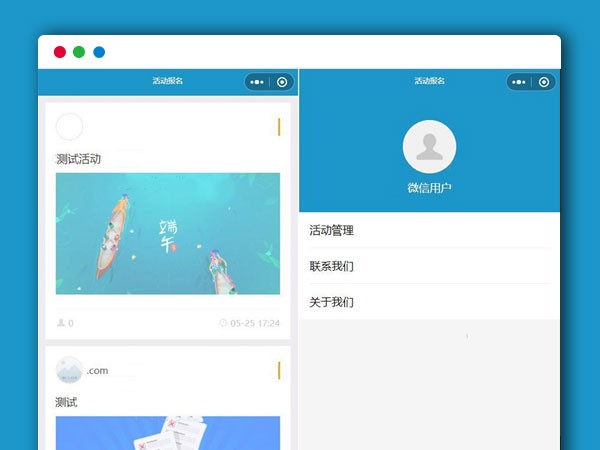Click the orange status bar on the 测试活动 card

tap(278, 127)
